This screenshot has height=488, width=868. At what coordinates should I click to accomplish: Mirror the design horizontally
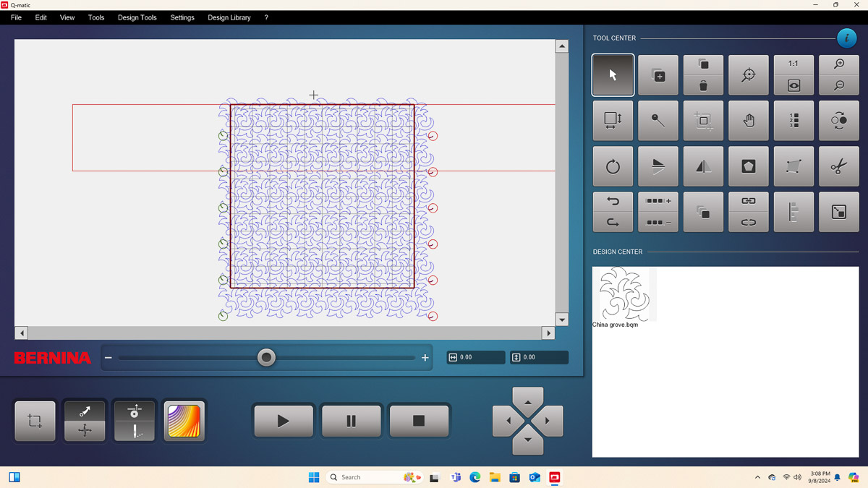click(703, 166)
